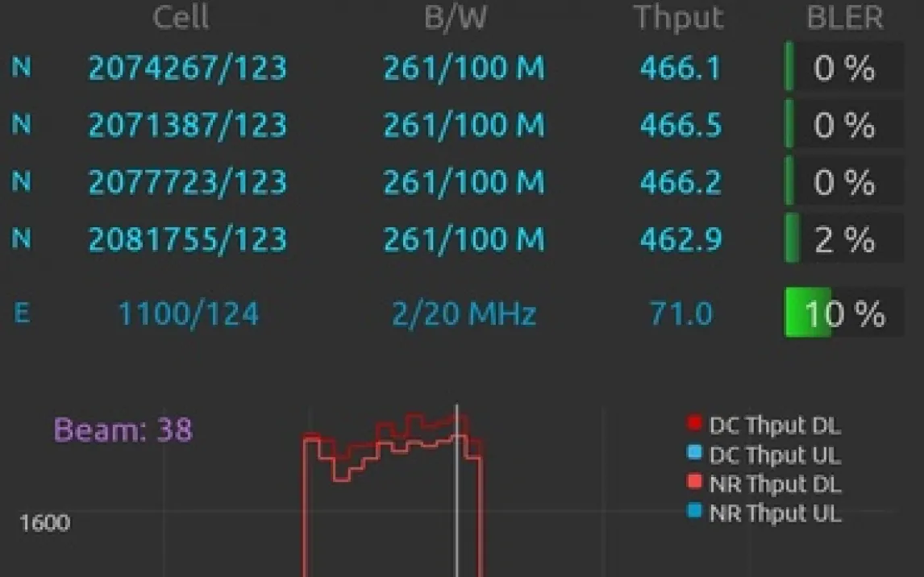Select NR cell row 2077723/123
The image size is (924, 577).
click(457, 181)
